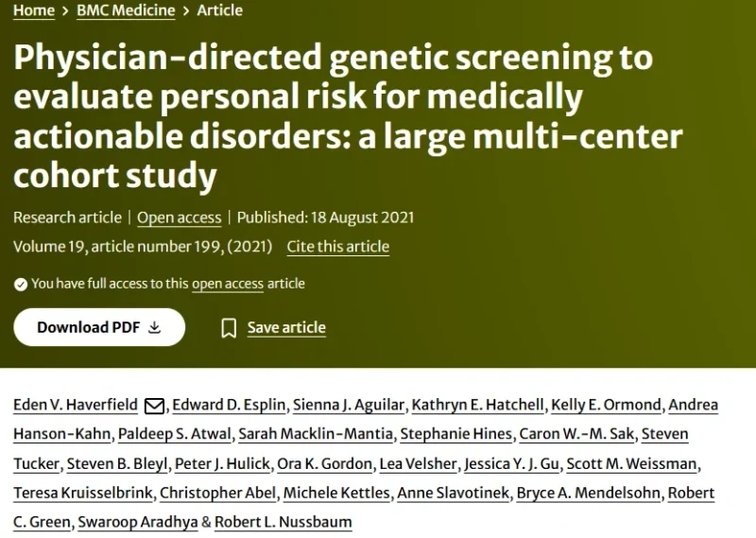Go to the Home breadcrumb link

34,10
